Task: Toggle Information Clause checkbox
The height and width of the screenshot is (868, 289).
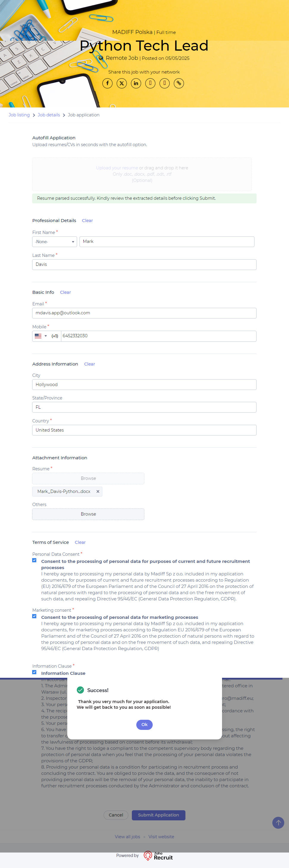Action: click(x=34, y=672)
